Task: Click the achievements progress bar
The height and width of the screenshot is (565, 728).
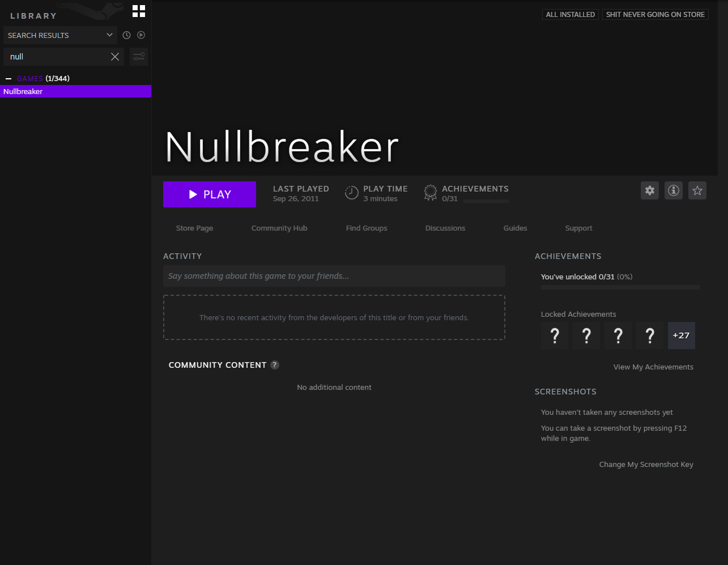Action: 620,287
